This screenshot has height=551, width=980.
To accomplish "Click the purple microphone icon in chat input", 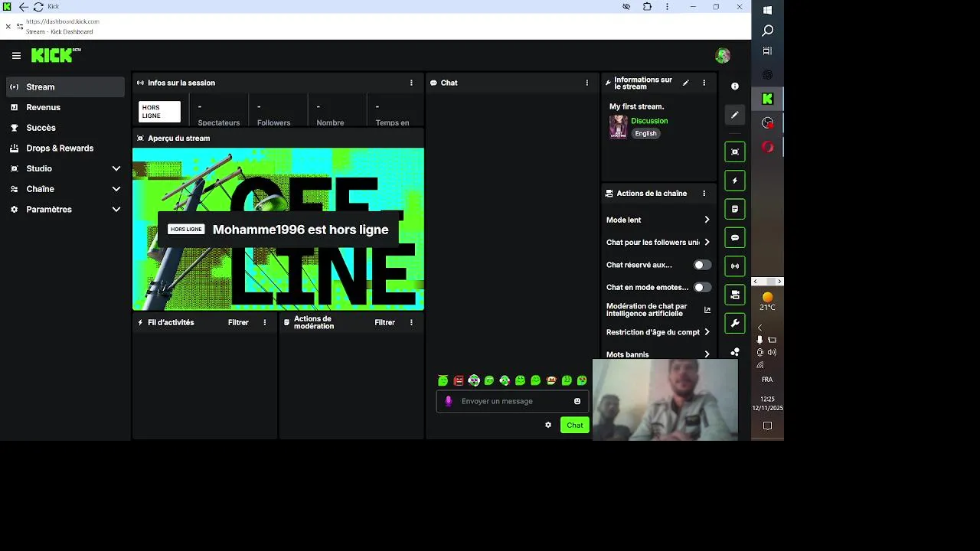I will tap(449, 401).
